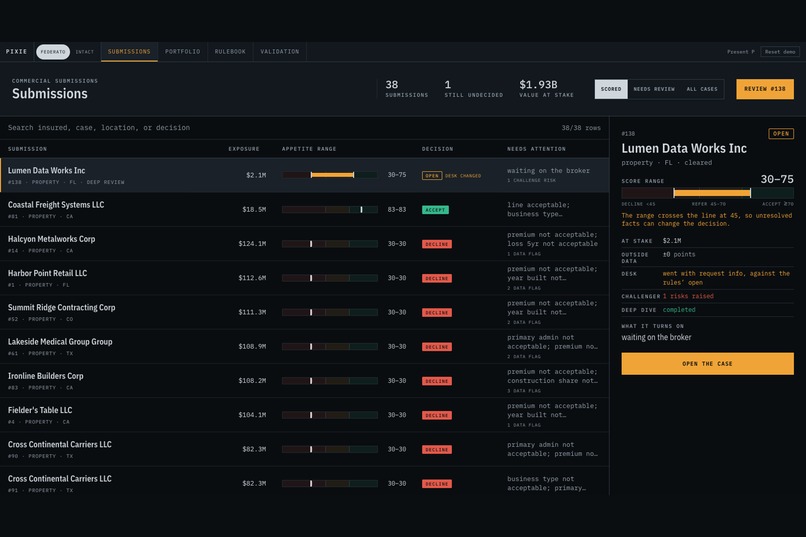Click the Deep Dive completed status
This screenshot has width=806, height=537.
tap(679, 310)
